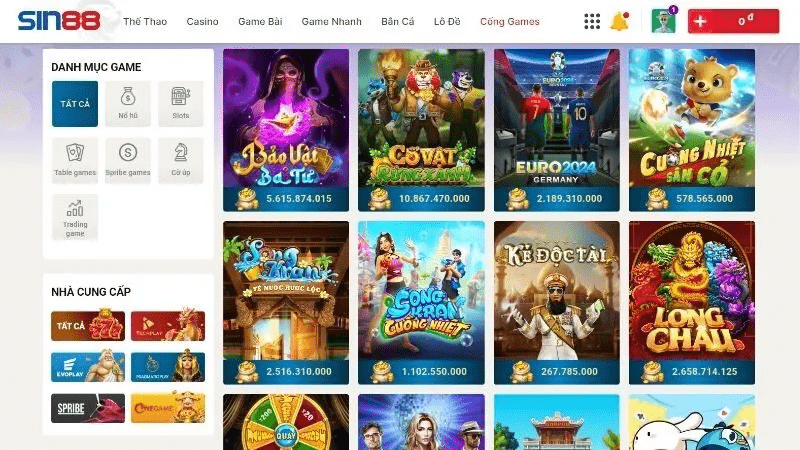This screenshot has height=450, width=800.
Task: Launch the Euro 2024 Germany game
Action: (557, 130)
